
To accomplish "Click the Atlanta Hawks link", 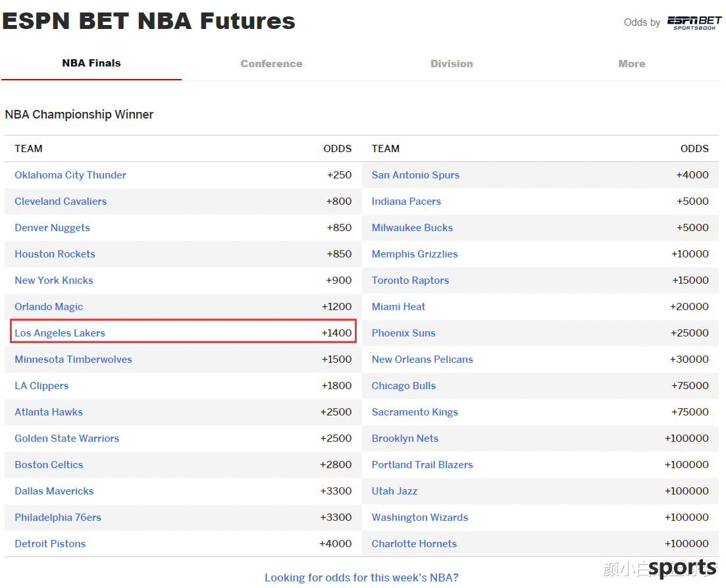I will click(49, 412).
